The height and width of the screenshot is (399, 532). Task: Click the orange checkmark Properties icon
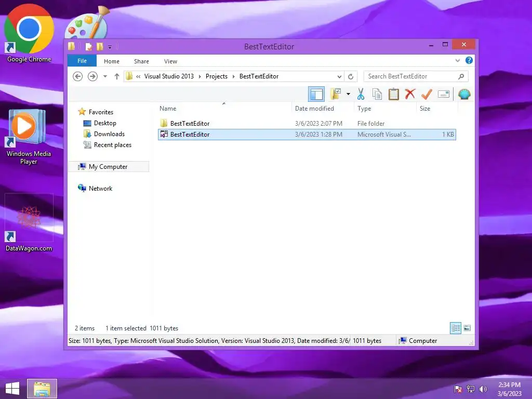tap(427, 94)
